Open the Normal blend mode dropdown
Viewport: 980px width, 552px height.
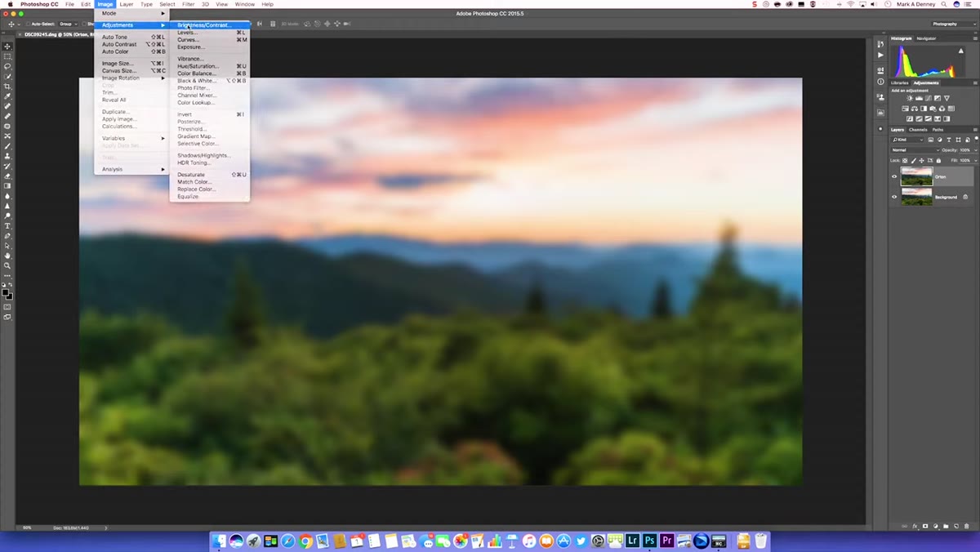(x=915, y=150)
